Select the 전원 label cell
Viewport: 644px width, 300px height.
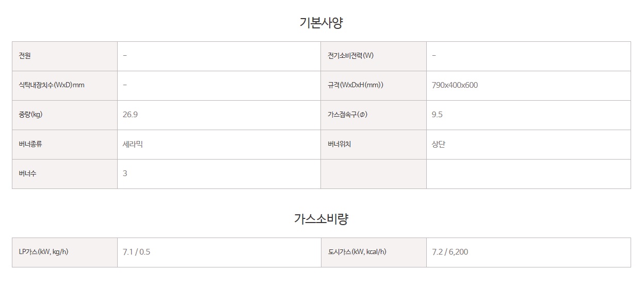point(65,56)
